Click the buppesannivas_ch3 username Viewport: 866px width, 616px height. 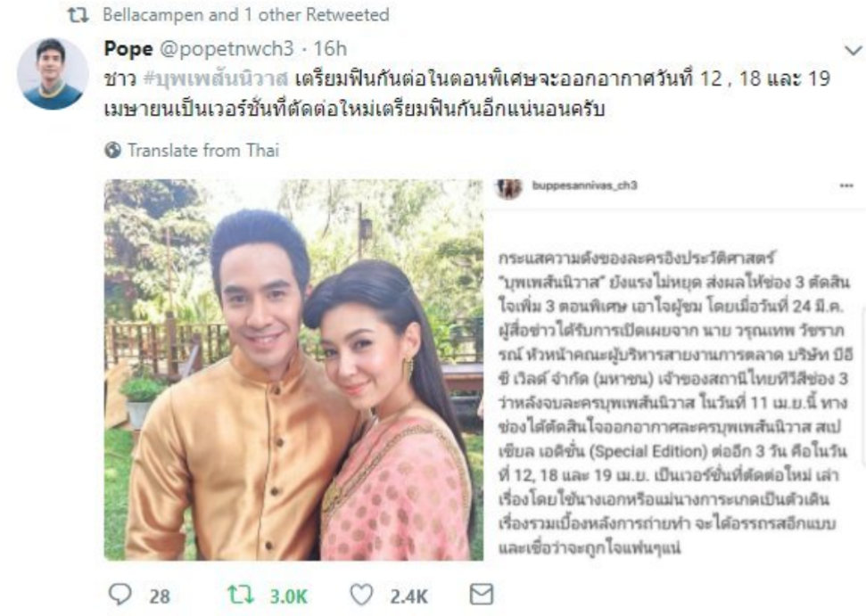(585, 185)
